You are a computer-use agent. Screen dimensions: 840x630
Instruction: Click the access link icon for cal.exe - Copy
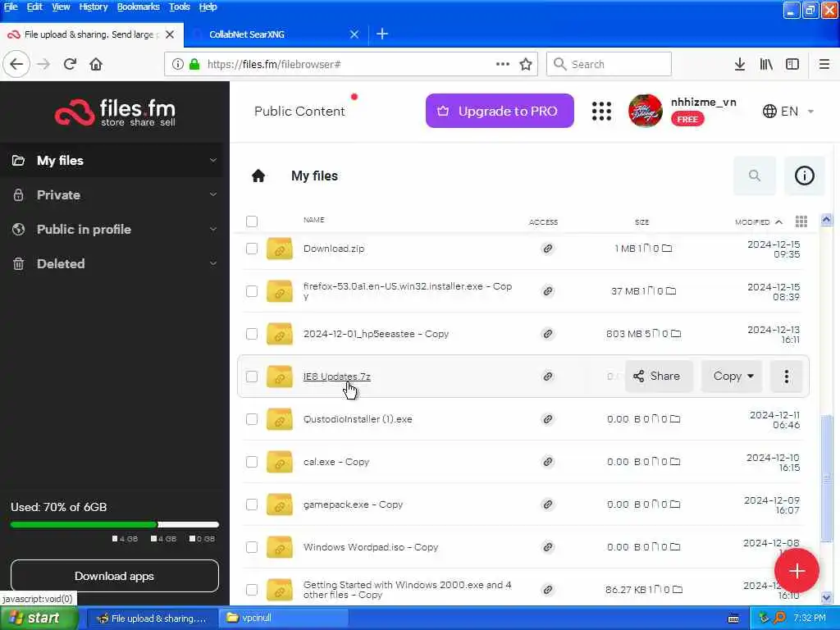click(547, 462)
